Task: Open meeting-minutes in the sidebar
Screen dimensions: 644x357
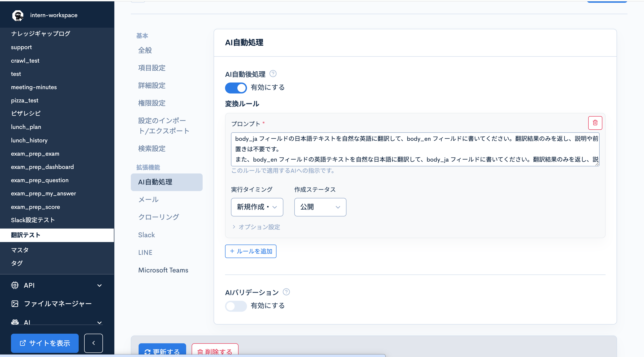Action: [x=34, y=87]
